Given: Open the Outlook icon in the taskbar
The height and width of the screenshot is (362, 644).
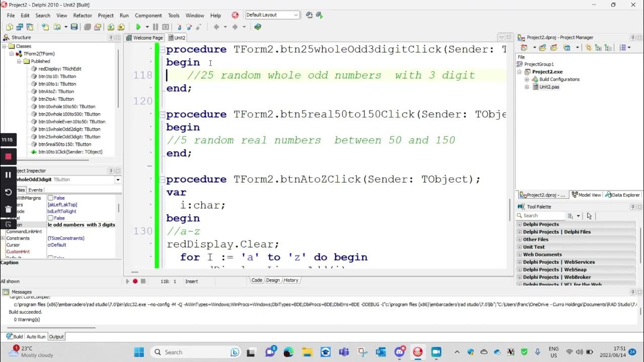Looking at the screenshot, I should 381,352.
